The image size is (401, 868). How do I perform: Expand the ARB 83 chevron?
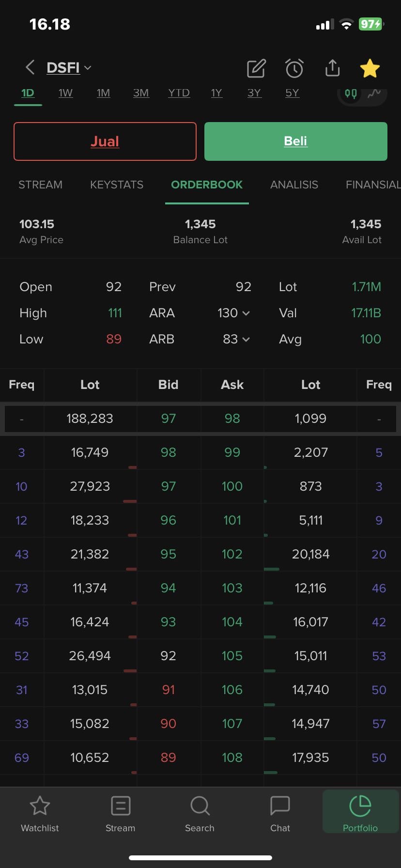coord(246,339)
